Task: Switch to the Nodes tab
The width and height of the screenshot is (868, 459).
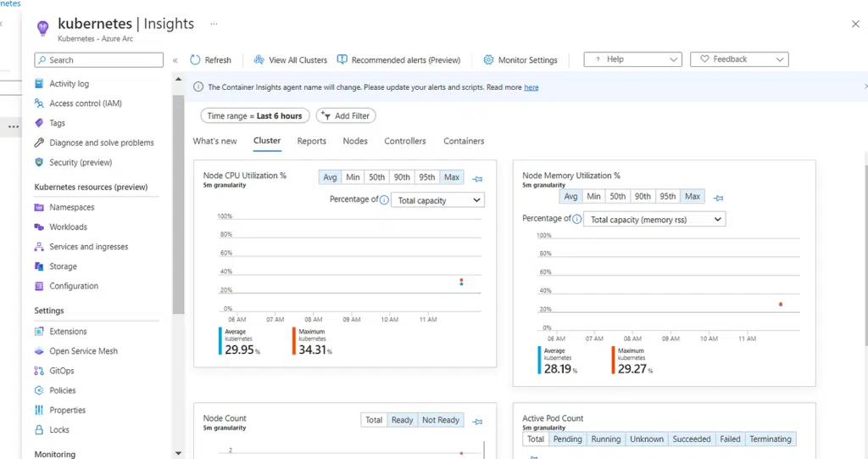Action: coord(355,142)
